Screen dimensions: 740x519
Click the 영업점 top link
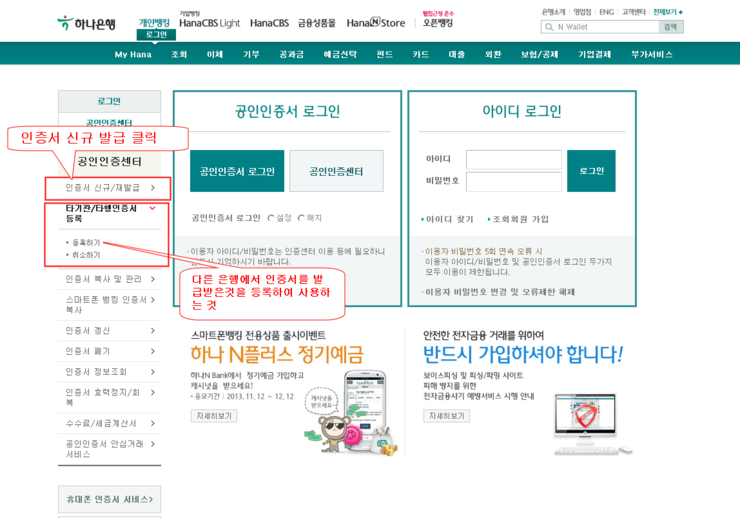click(582, 12)
